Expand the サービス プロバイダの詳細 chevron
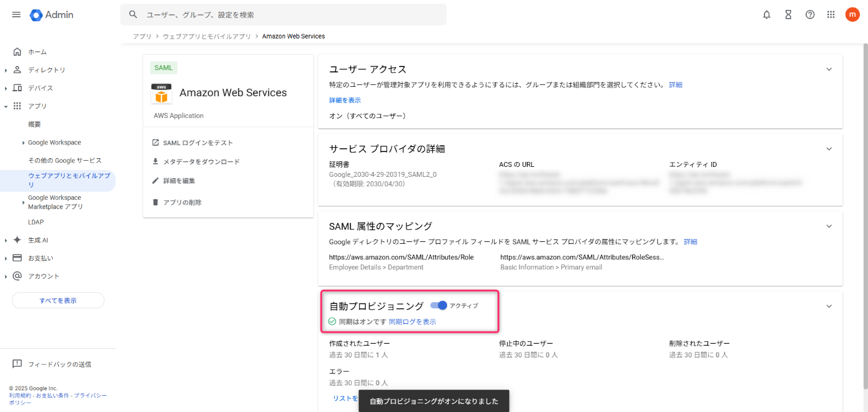 coord(829,149)
